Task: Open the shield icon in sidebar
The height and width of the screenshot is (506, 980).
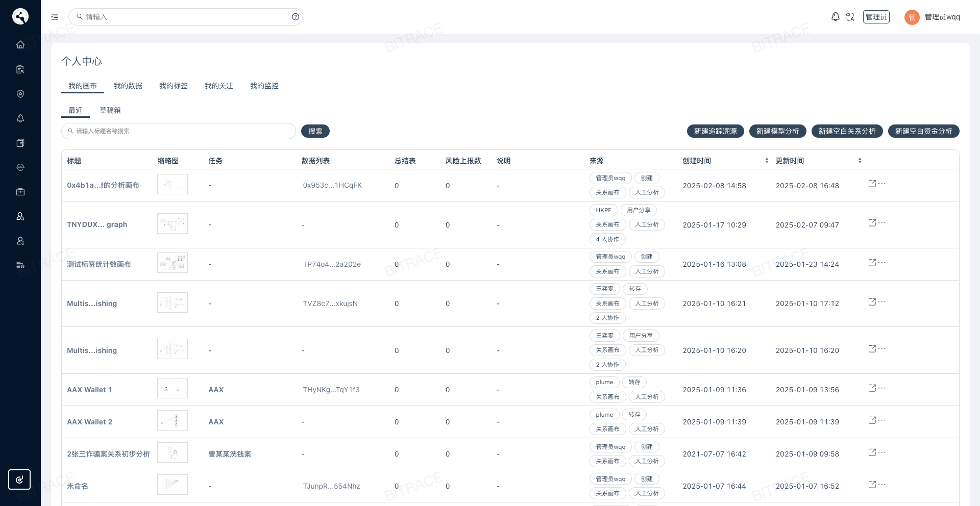Action: pyautogui.click(x=20, y=94)
